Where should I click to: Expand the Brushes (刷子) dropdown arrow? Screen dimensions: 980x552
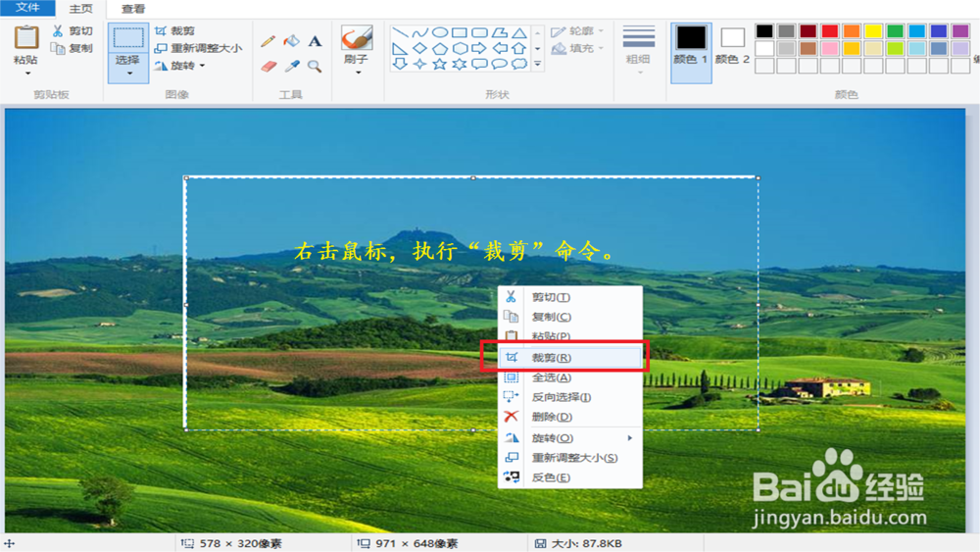point(358,74)
